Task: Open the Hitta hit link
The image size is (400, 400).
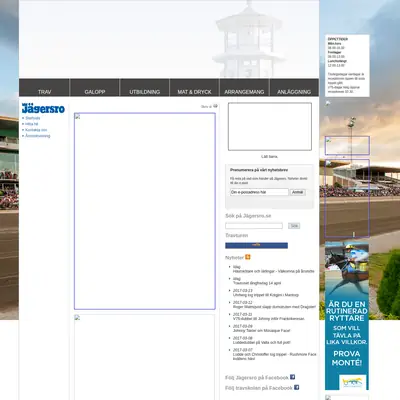Action: [32, 124]
